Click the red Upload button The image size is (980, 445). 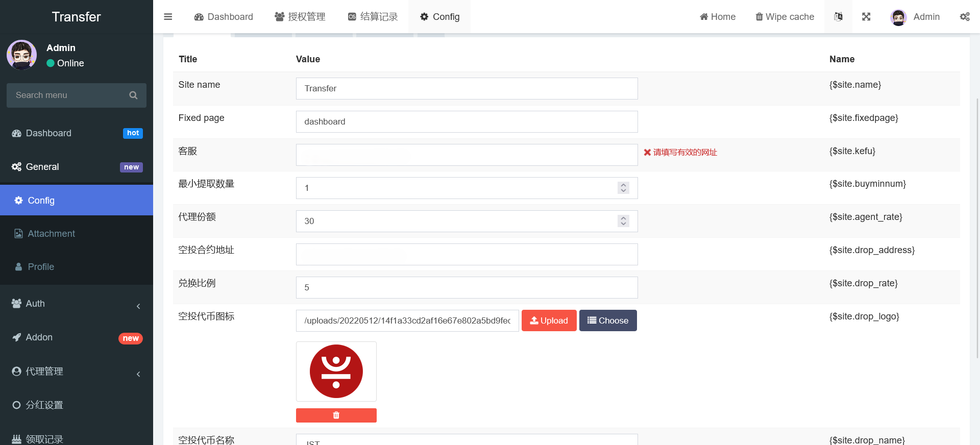549,320
